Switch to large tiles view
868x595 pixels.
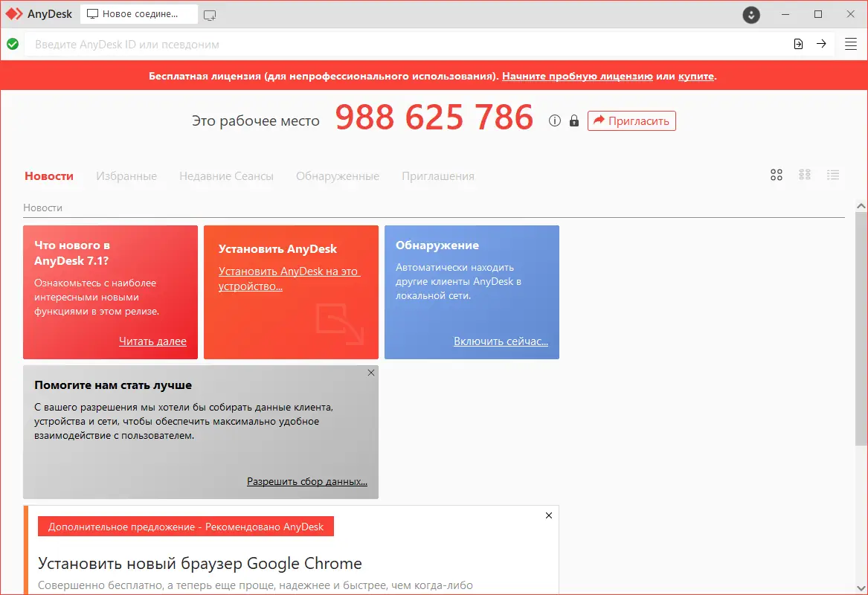click(777, 175)
